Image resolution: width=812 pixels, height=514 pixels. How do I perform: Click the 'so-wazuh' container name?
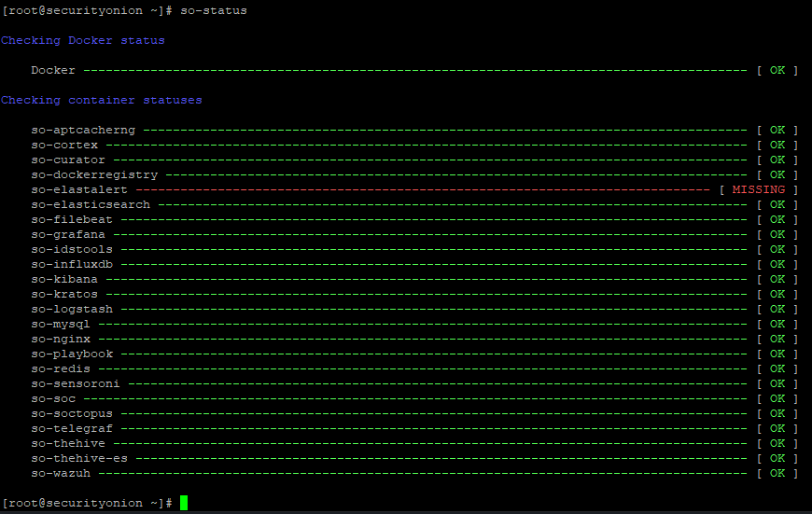pyautogui.click(x=61, y=474)
